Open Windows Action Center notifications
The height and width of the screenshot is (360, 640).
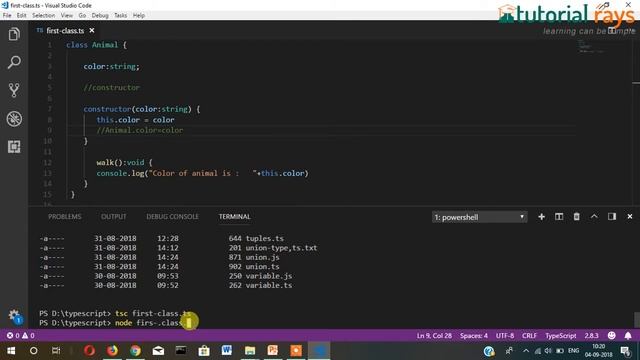pos(625,351)
